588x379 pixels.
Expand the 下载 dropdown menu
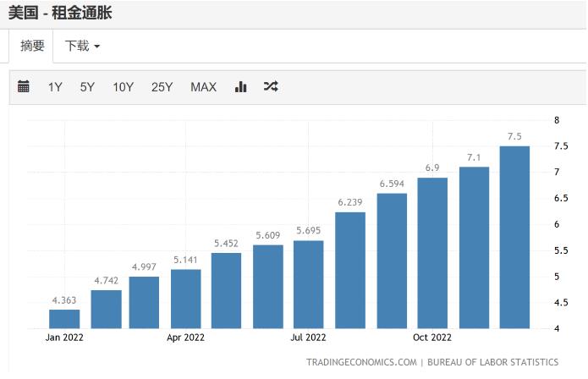point(82,46)
